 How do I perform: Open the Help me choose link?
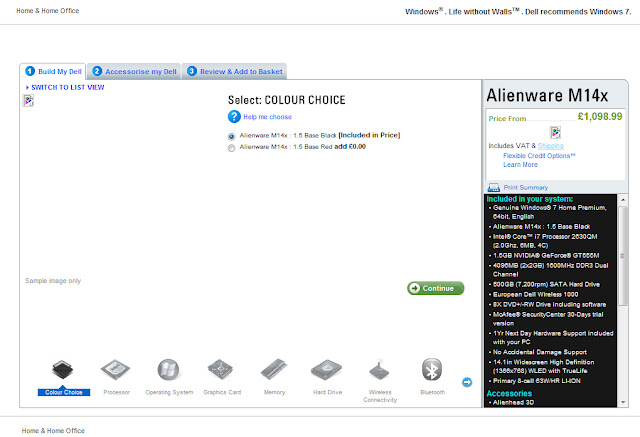[268, 117]
